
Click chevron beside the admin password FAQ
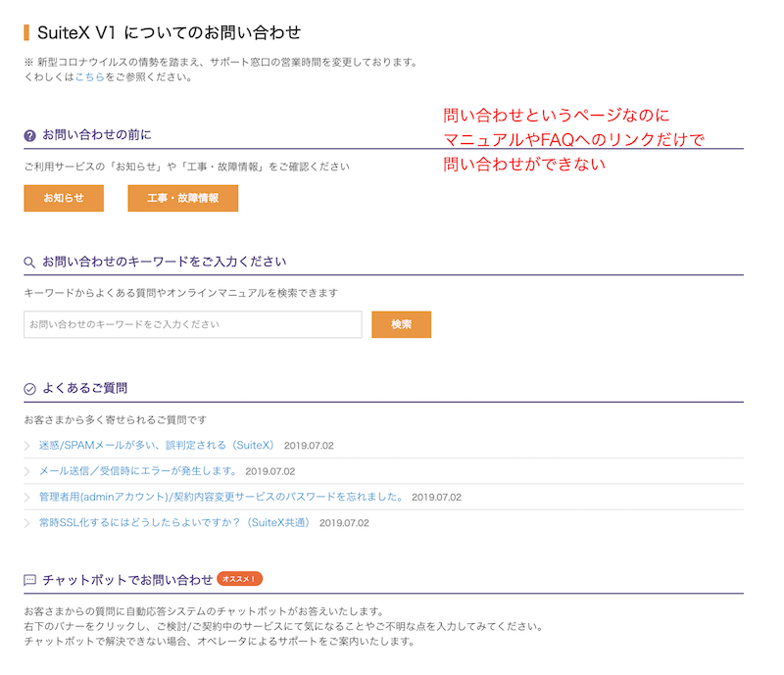click(27, 498)
